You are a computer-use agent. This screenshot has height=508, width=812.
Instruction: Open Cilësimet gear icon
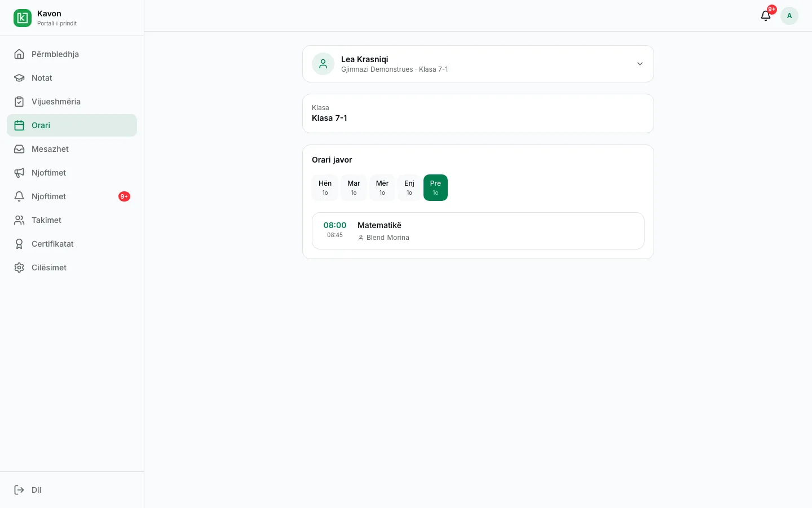coord(19,268)
